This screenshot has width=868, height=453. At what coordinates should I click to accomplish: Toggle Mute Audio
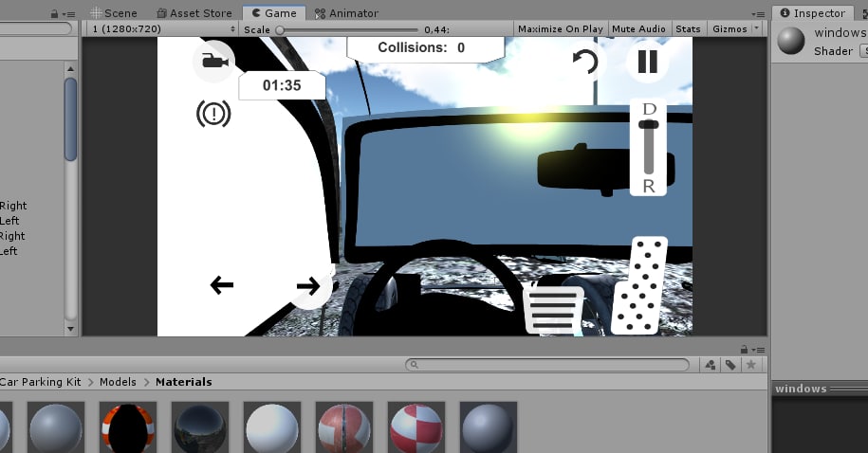(638, 29)
